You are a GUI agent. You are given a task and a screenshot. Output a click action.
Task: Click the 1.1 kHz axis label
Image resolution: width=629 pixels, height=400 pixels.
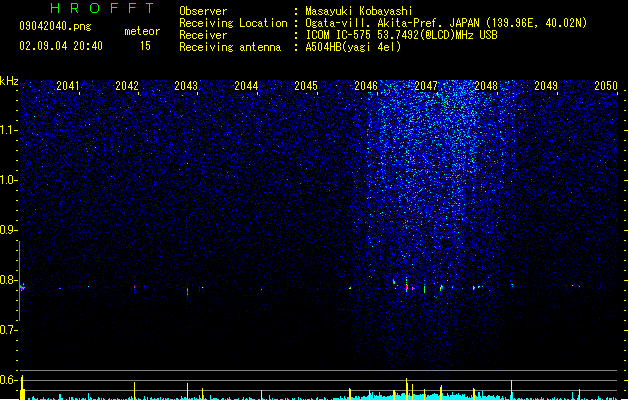pos(8,130)
